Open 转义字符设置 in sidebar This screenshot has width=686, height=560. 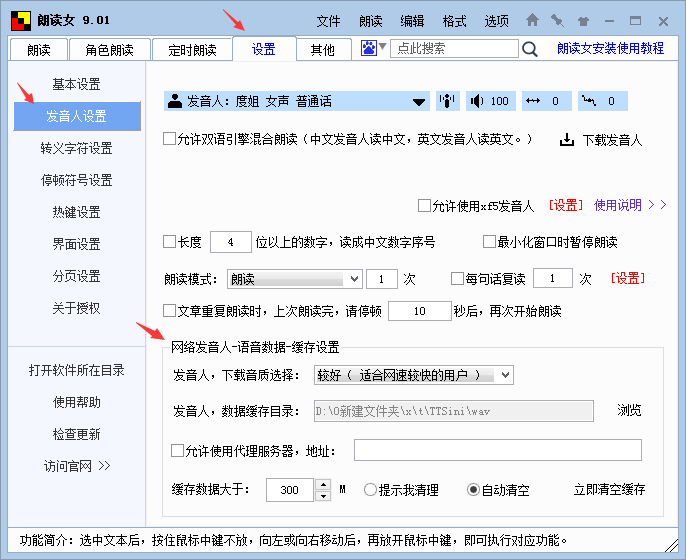point(77,148)
